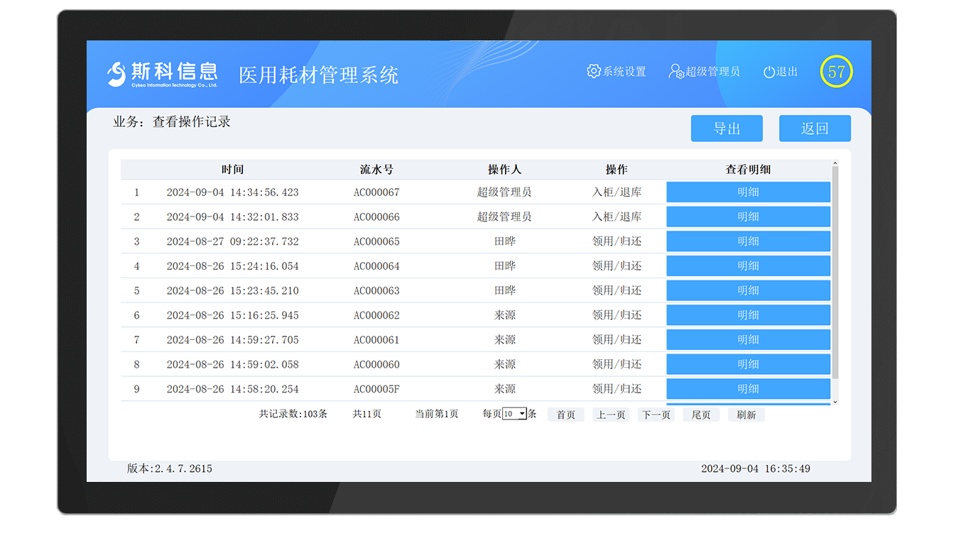973x560 pixels.
Task: Go to the 上一页 previous page
Action: pos(611,414)
